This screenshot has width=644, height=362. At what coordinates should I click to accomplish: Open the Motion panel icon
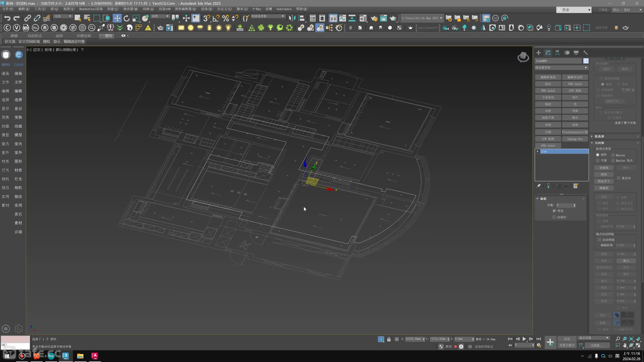(567, 53)
